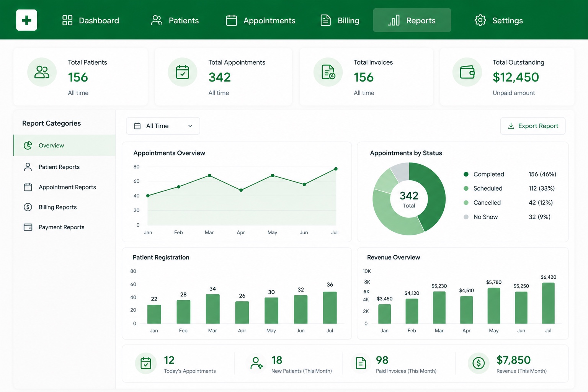Click the Today's Appointments calendar icon
588x392 pixels.
pos(146,363)
